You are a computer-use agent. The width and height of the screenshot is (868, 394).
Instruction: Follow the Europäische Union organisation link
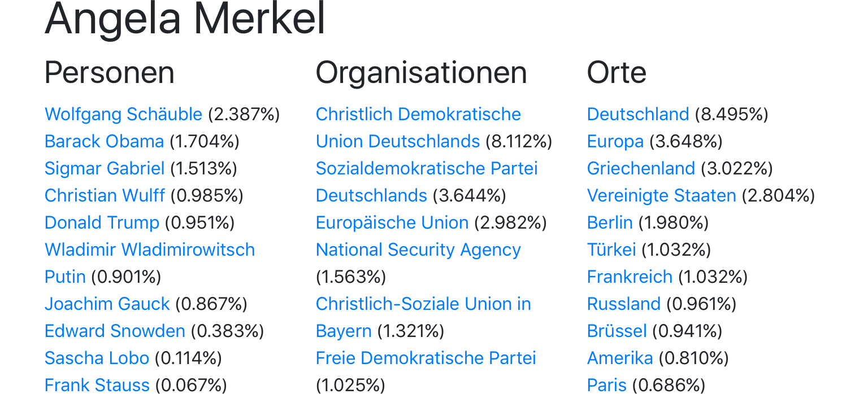point(392,223)
